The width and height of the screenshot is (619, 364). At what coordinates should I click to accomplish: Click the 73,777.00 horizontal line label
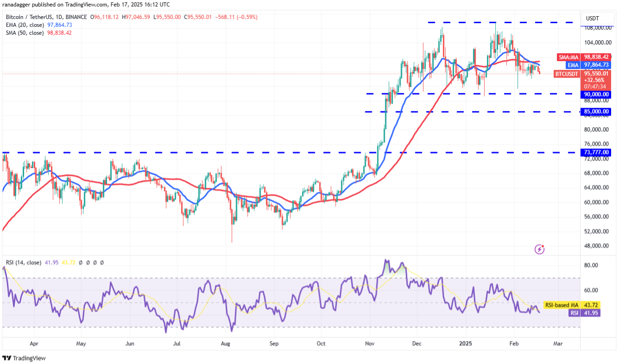[x=596, y=152]
